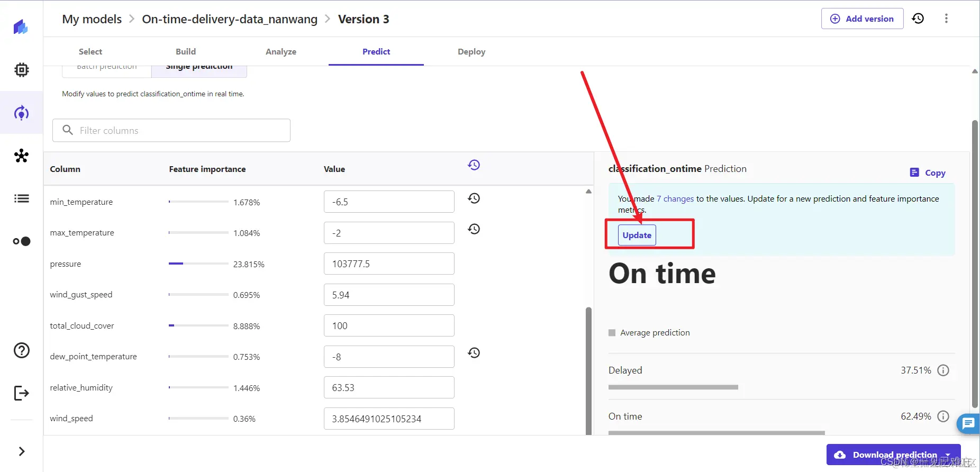Click the table vertical scrollbar thumb
The width and height of the screenshot is (980, 472).
click(588, 370)
